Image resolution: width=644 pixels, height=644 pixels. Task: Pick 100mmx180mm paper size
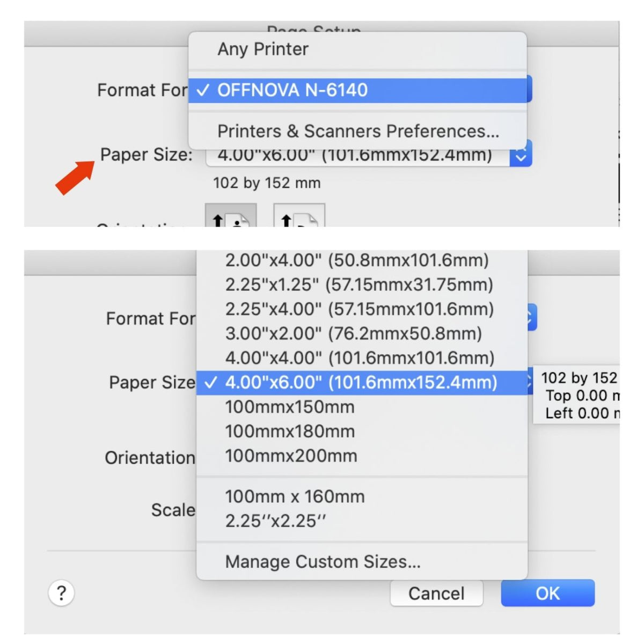coord(290,431)
